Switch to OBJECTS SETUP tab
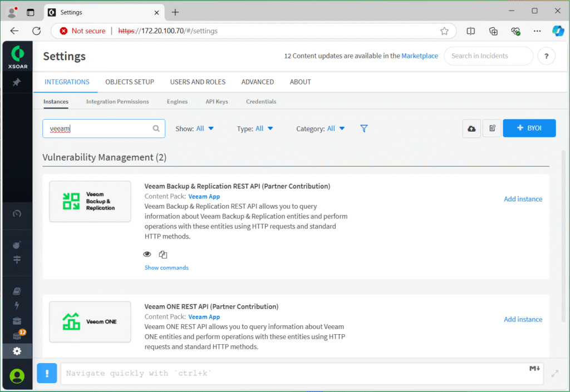Image resolution: width=570 pixels, height=392 pixels. pyautogui.click(x=130, y=82)
